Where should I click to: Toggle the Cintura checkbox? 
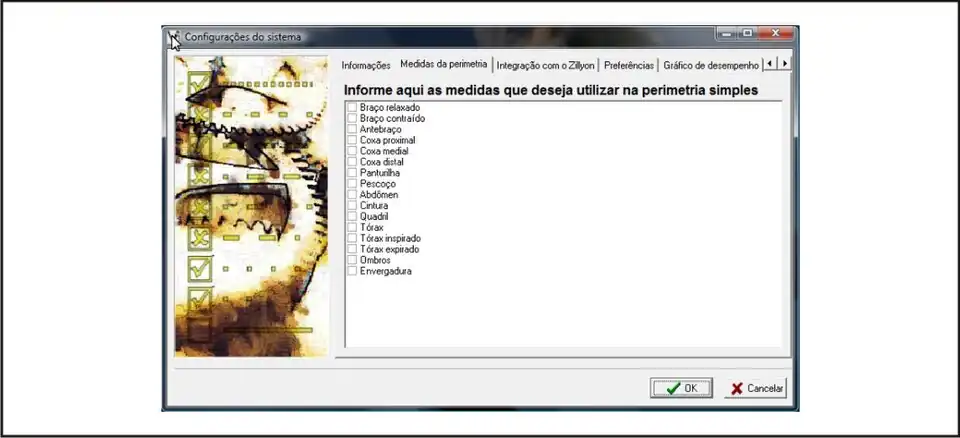(352, 206)
